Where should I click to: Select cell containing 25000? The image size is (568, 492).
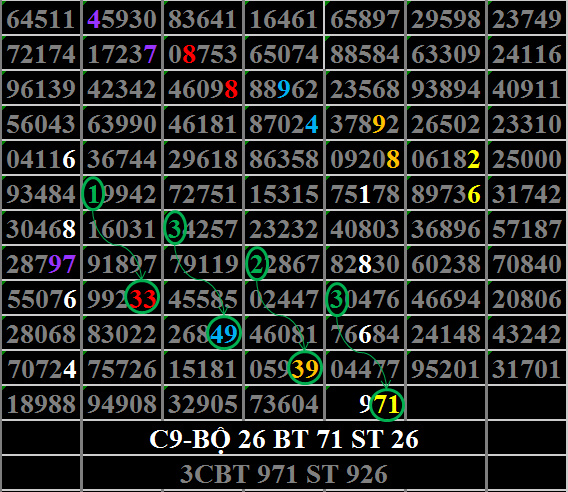click(x=527, y=159)
